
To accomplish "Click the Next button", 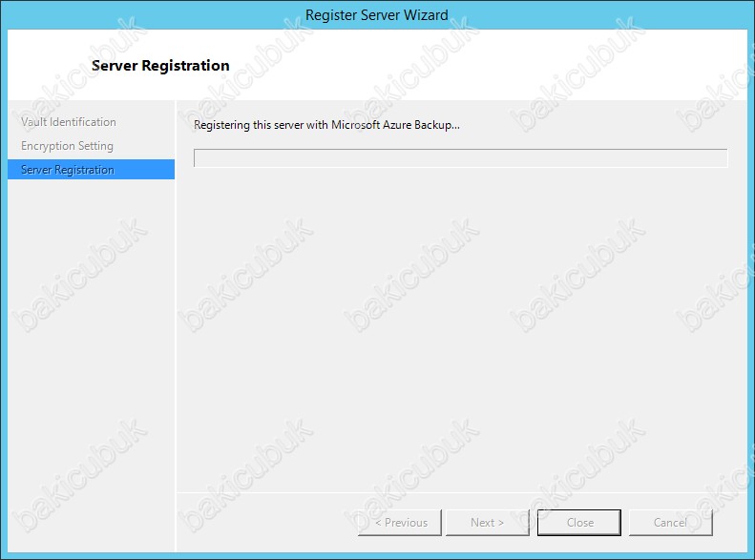I will click(488, 523).
